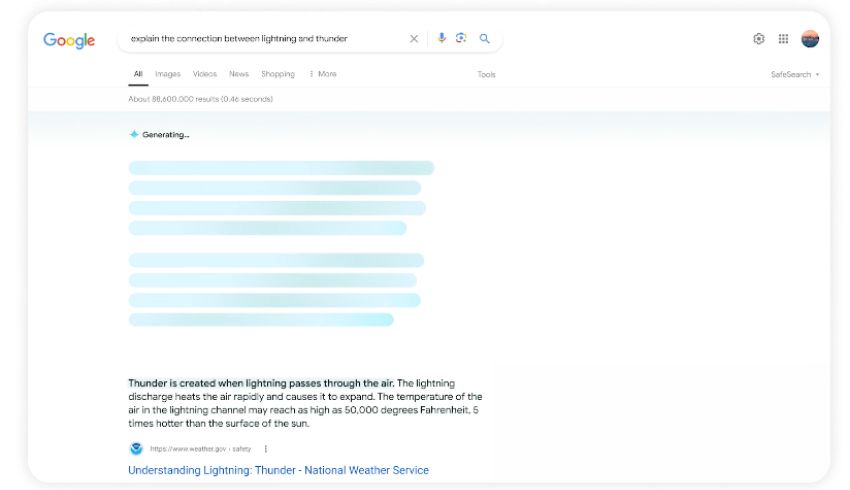Open Understanding Lightning: Thunder result link

(278, 470)
